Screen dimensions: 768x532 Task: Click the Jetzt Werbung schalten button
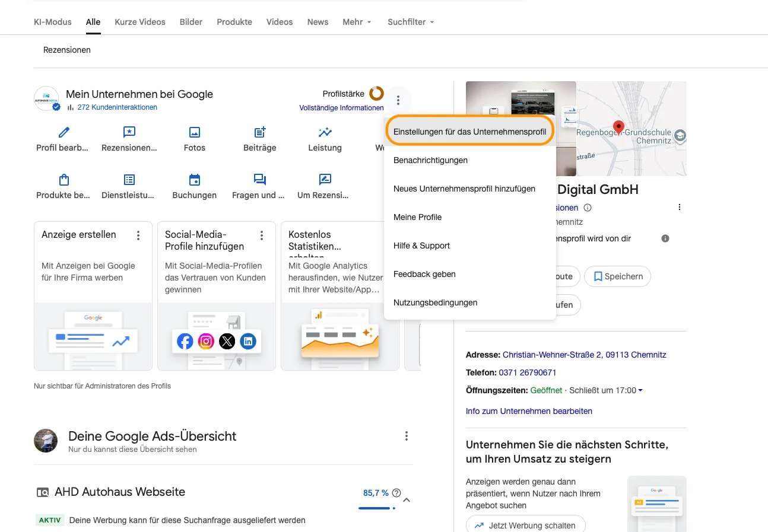[x=525, y=525]
